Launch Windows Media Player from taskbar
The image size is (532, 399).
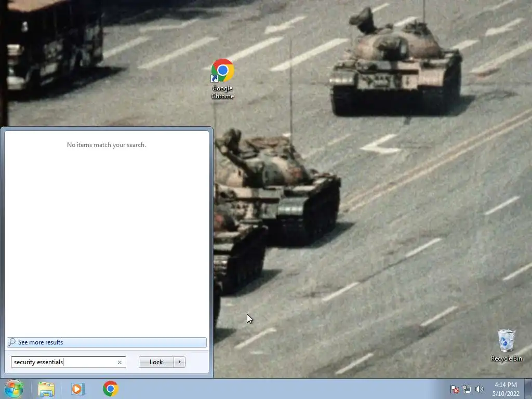click(78, 389)
